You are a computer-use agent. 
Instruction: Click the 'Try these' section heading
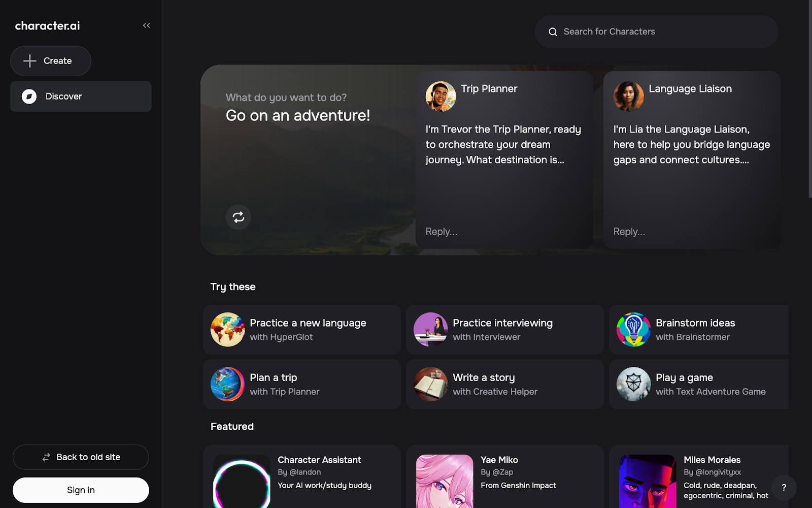click(x=233, y=287)
